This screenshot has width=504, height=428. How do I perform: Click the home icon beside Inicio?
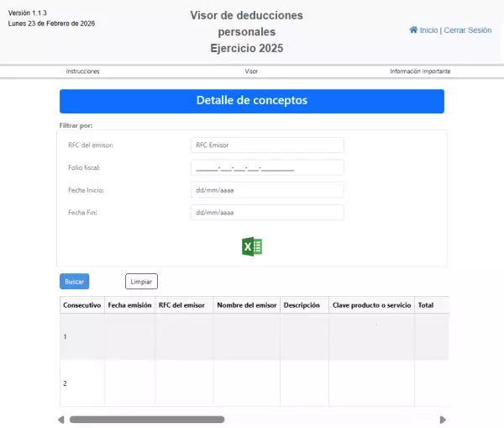click(x=413, y=29)
